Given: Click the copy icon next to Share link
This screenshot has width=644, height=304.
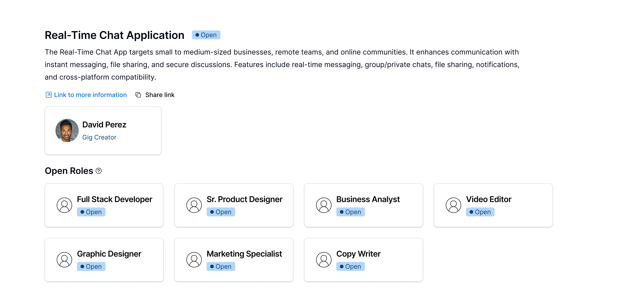Looking at the screenshot, I should (138, 95).
